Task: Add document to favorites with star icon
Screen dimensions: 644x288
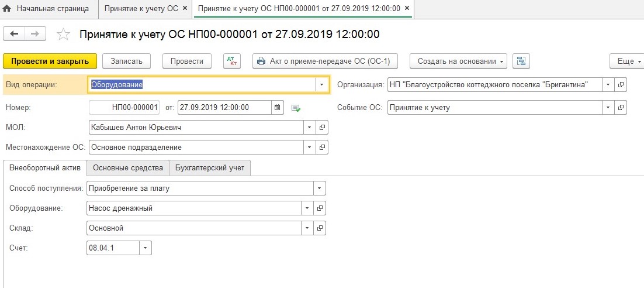Action: tap(63, 35)
